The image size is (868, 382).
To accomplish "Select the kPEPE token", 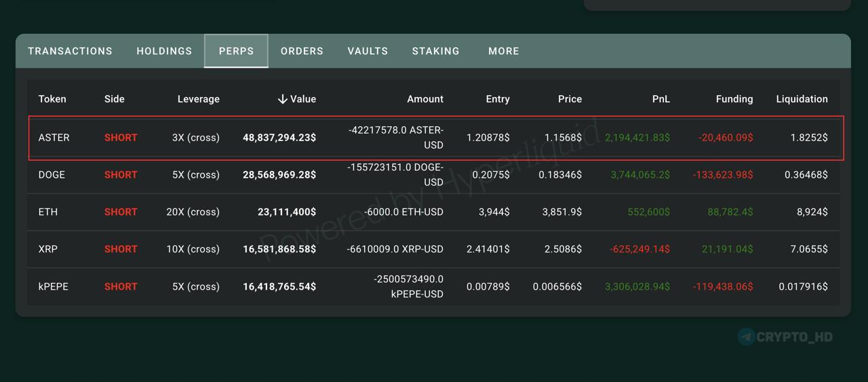I will [54, 286].
